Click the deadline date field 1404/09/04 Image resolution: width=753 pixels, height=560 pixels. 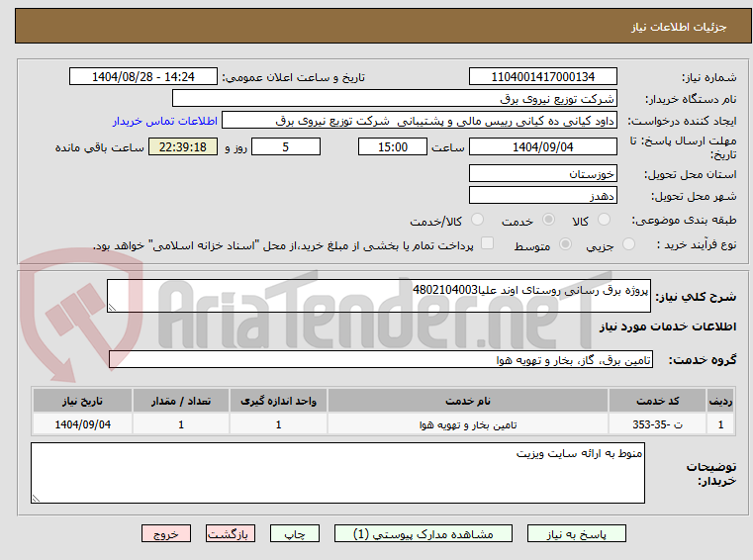[x=542, y=146]
